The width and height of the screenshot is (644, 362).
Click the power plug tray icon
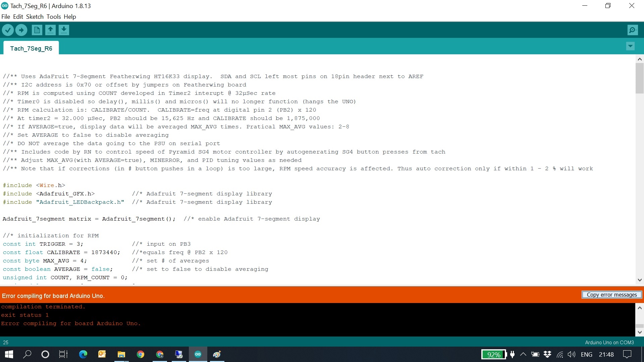pos(512,354)
